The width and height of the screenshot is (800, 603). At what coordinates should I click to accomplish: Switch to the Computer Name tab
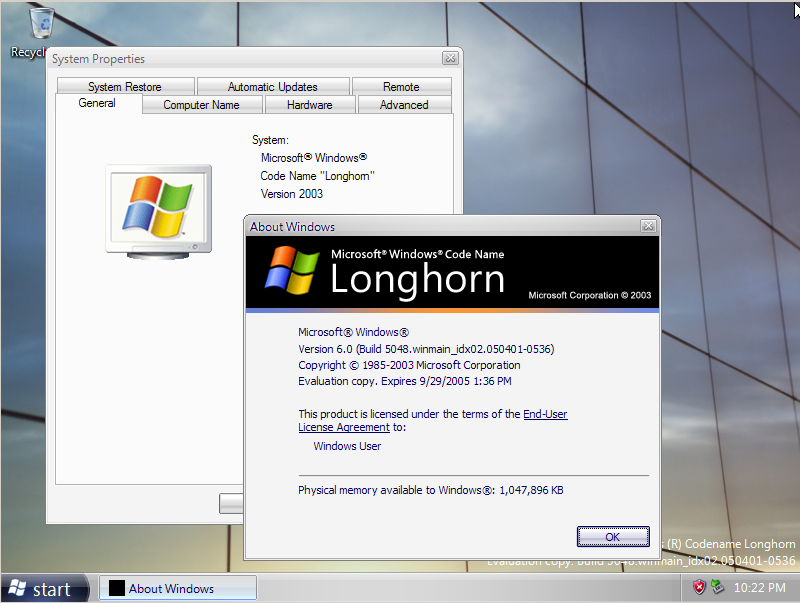pos(202,104)
